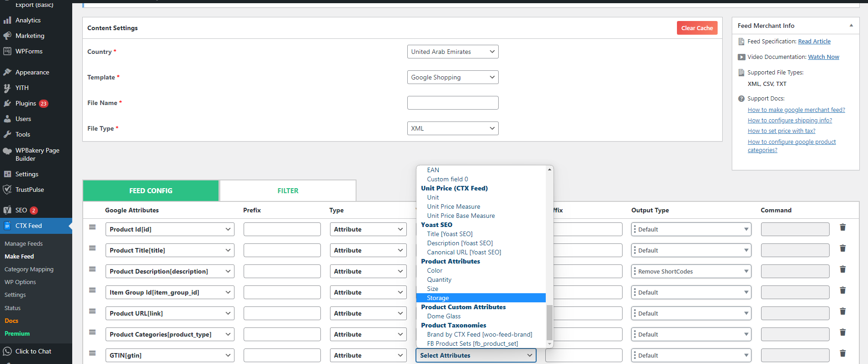Click the TrustPulse shield icon
The height and width of the screenshot is (364, 868).
7,190
